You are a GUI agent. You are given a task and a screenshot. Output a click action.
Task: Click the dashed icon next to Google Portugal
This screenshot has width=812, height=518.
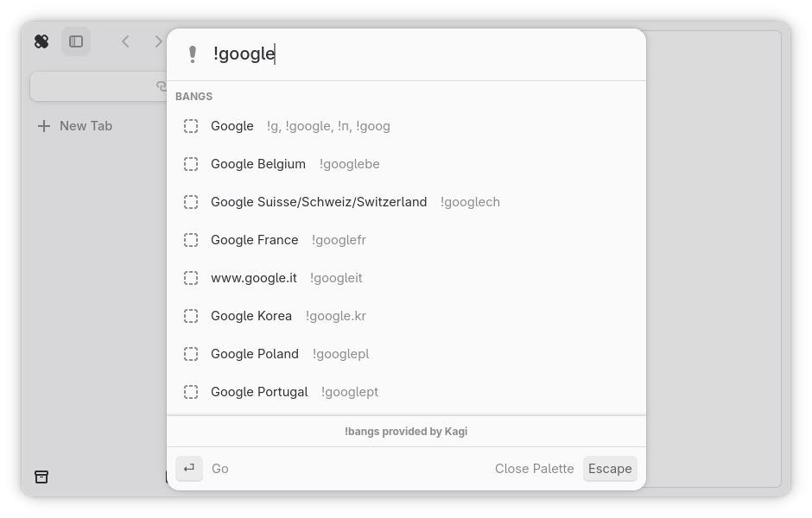click(x=191, y=392)
